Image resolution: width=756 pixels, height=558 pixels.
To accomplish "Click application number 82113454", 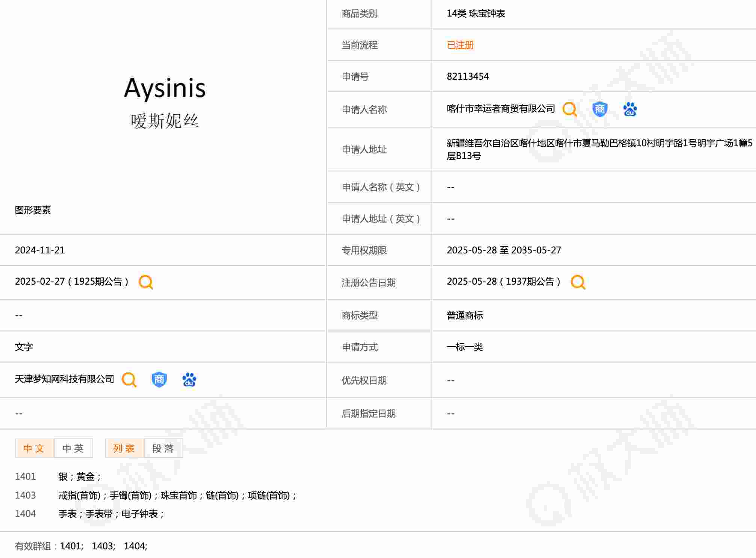I will click(x=468, y=76).
